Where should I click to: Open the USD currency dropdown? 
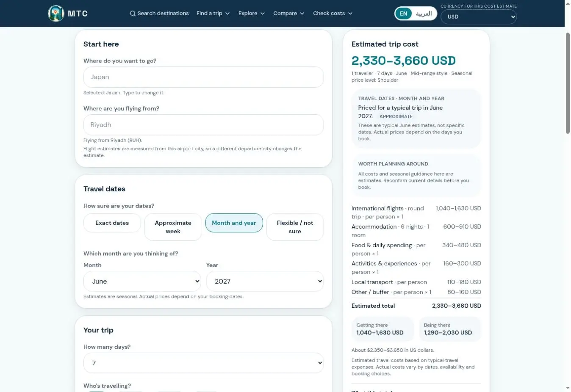click(479, 17)
